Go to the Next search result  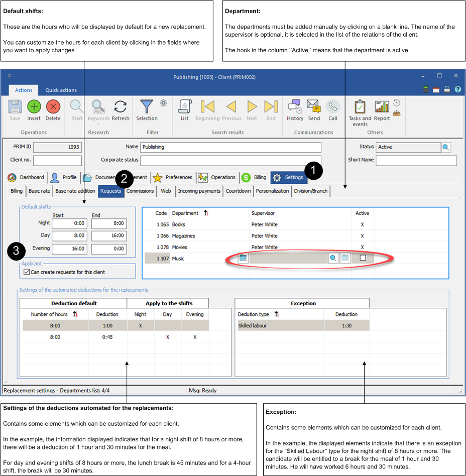pyautogui.click(x=252, y=107)
